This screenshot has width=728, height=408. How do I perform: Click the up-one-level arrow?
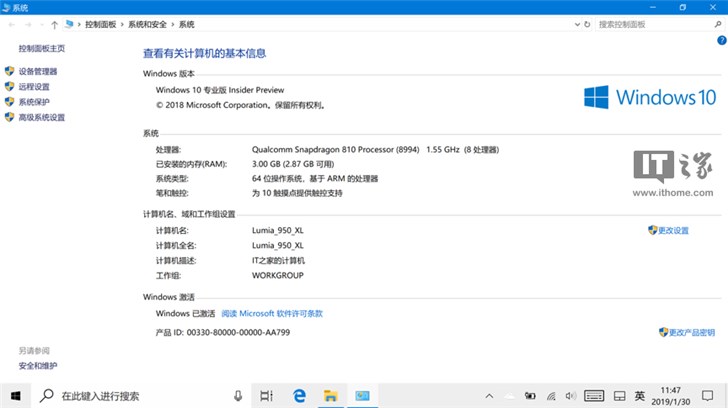(54, 25)
